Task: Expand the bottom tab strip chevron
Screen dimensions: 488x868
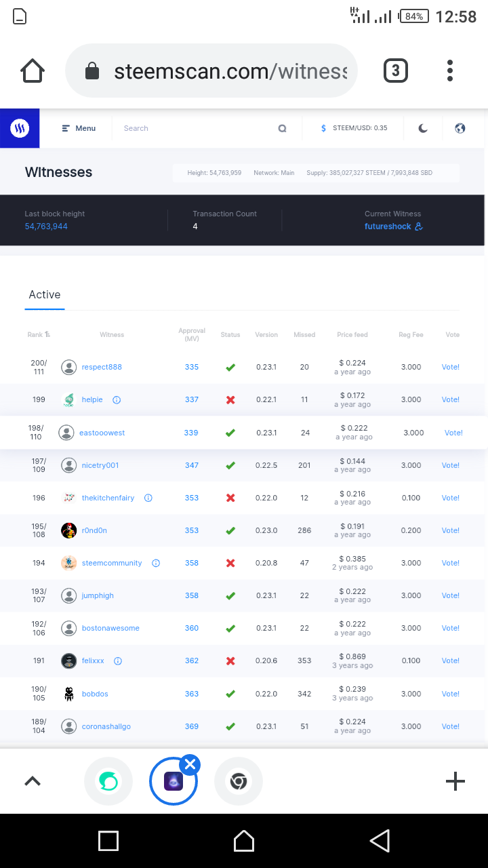Action: coord(33,781)
